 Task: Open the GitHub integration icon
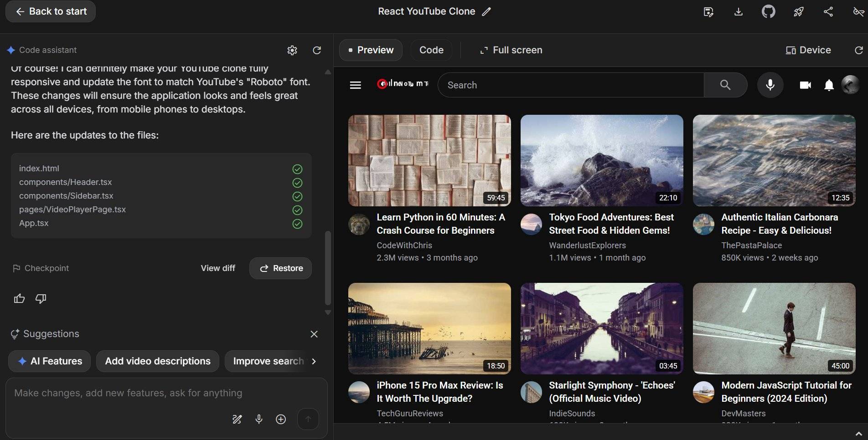coord(768,11)
